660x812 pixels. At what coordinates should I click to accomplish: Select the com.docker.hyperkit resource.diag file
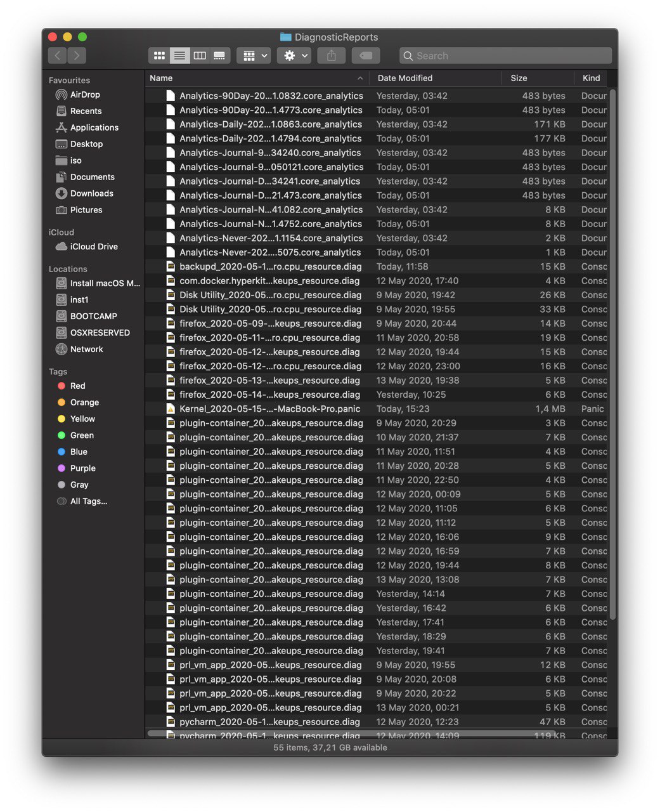tap(377, 281)
